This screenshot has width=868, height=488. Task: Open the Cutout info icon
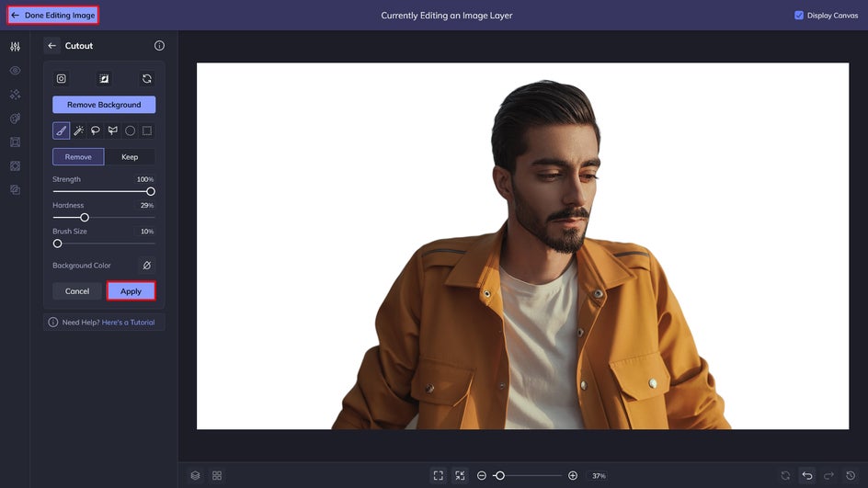pos(159,46)
